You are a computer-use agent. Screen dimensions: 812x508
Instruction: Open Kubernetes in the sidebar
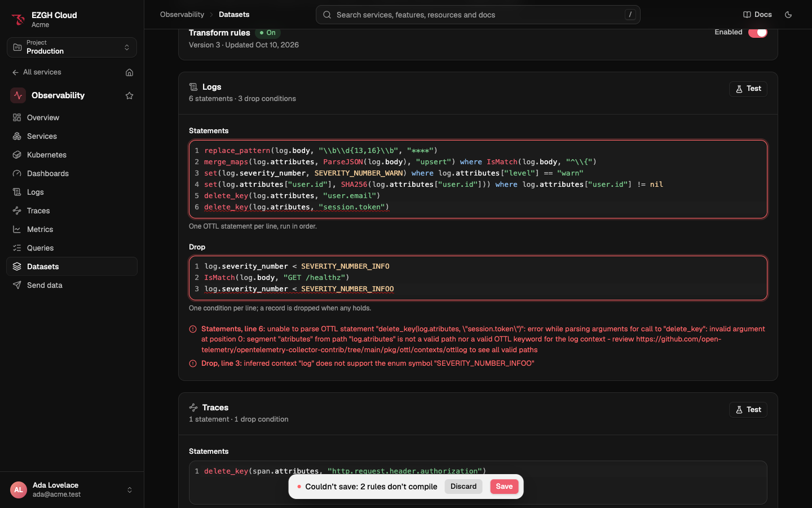(72, 155)
